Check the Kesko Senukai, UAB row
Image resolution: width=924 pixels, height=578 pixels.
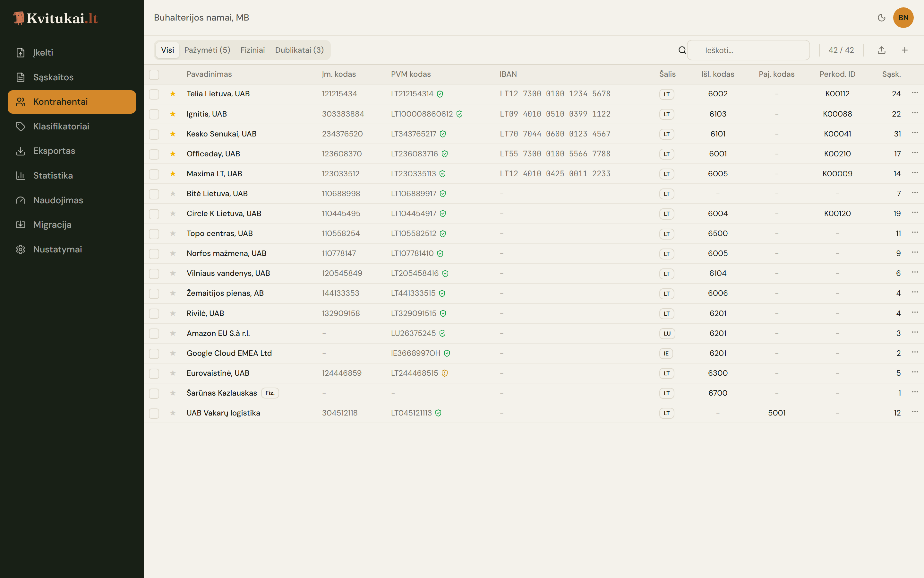click(154, 134)
